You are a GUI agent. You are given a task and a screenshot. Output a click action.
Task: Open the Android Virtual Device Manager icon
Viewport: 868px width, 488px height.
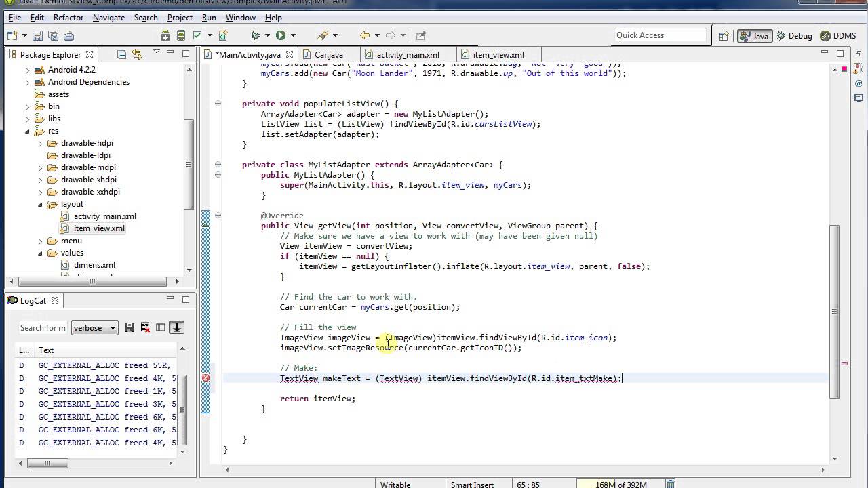click(181, 35)
